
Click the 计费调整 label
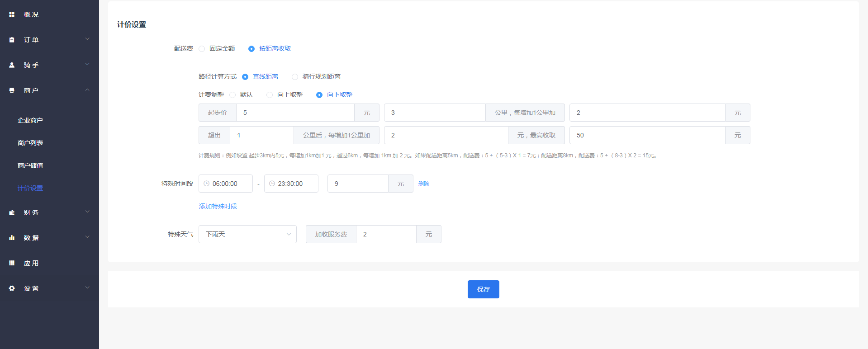pos(211,95)
